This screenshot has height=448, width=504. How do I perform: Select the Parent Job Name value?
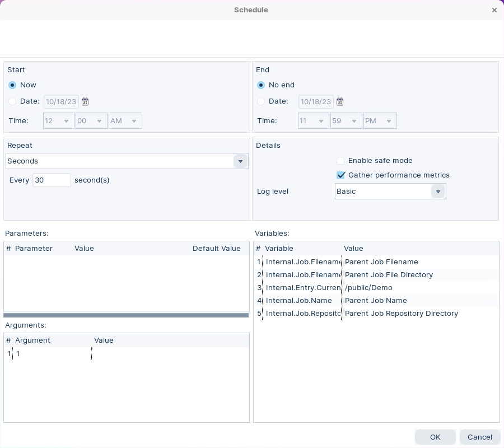pos(376,301)
